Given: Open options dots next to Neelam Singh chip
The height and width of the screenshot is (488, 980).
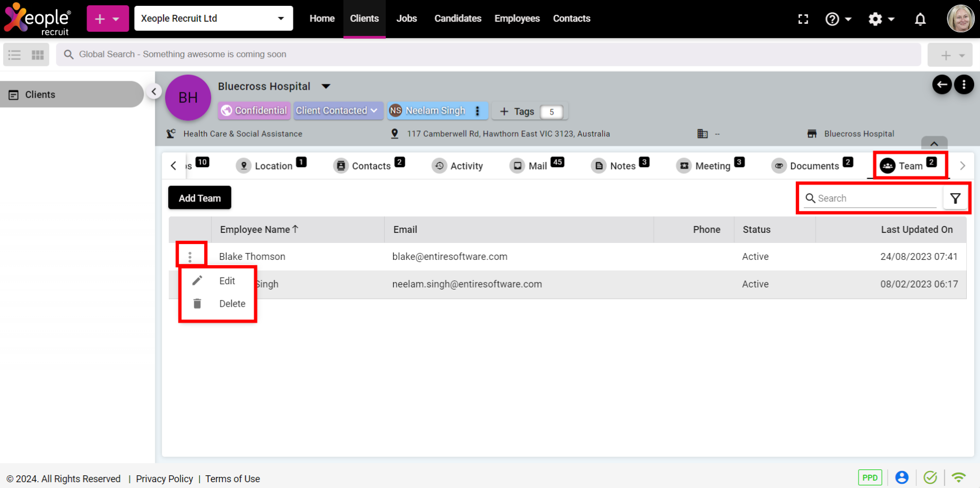Looking at the screenshot, I should [478, 110].
